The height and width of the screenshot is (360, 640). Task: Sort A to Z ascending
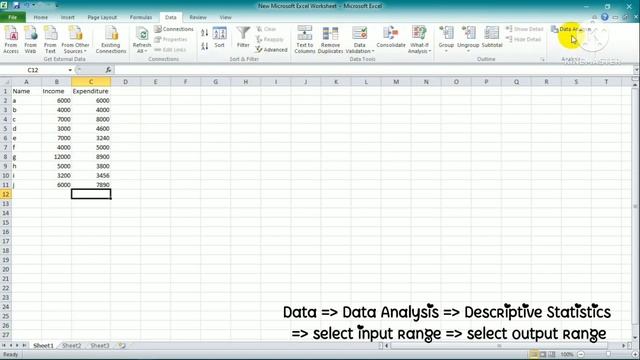point(204,33)
